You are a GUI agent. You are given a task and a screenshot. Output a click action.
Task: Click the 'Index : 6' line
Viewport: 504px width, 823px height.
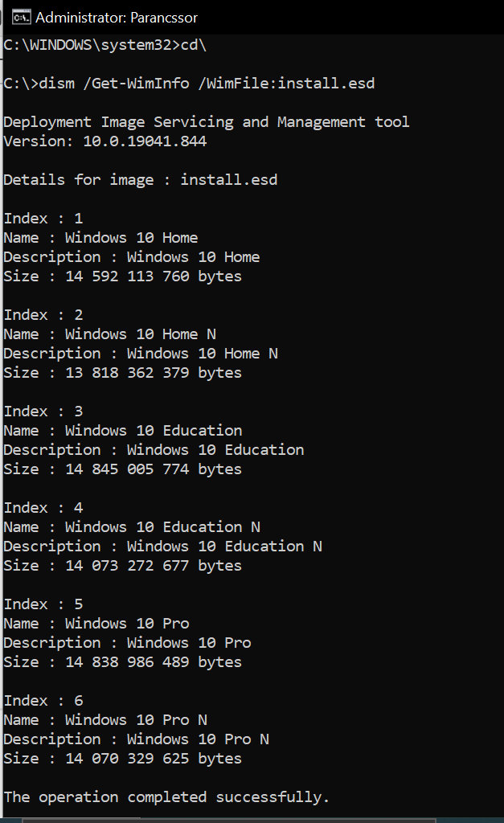43,701
